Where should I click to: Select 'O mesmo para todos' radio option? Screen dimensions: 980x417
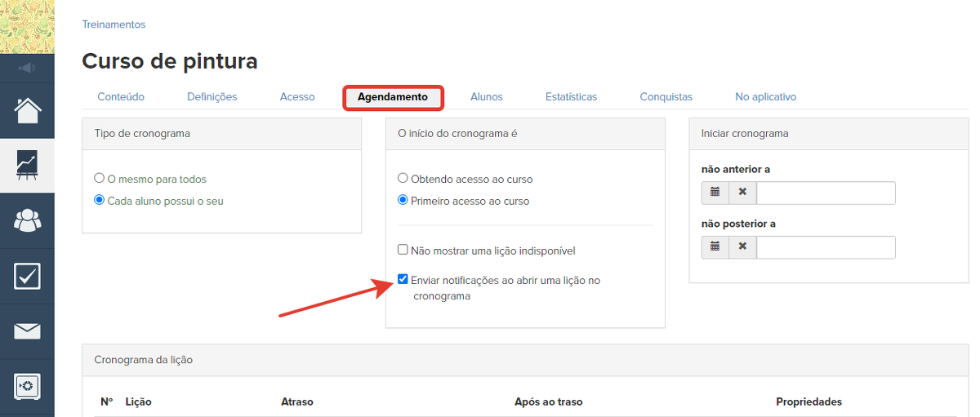pos(100,179)
